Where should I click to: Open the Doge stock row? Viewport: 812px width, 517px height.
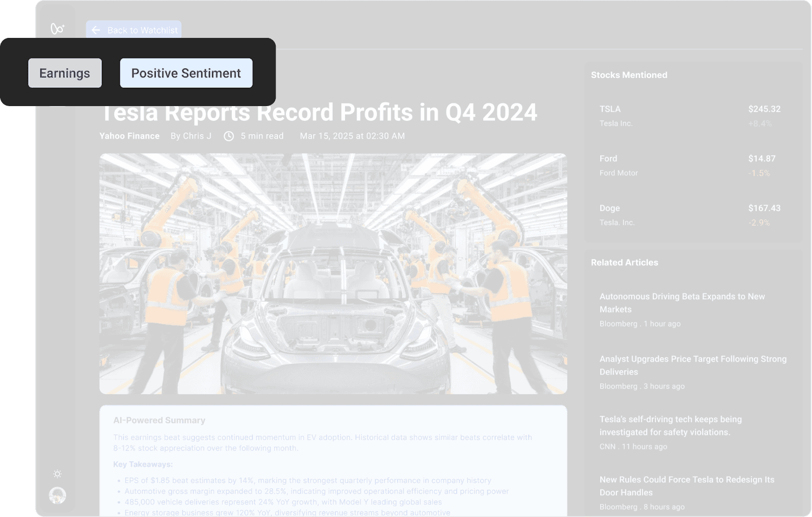(x=690, y=215)
